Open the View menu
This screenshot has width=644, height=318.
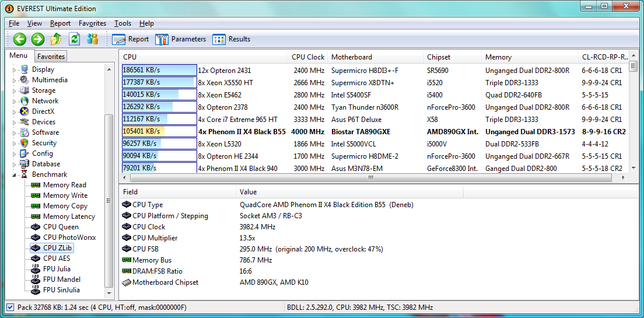tap(35, 23)
